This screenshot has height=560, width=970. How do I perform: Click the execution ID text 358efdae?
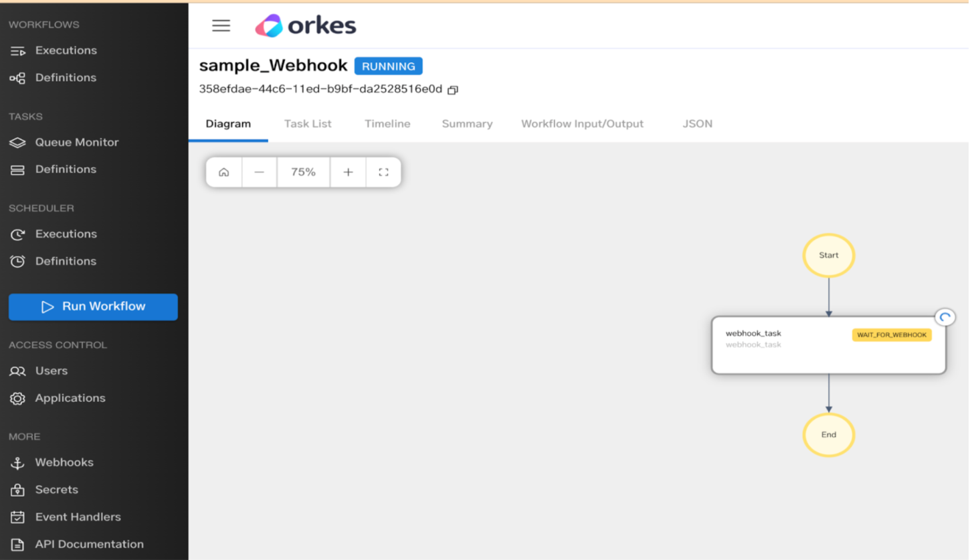(x=320, y=89)
